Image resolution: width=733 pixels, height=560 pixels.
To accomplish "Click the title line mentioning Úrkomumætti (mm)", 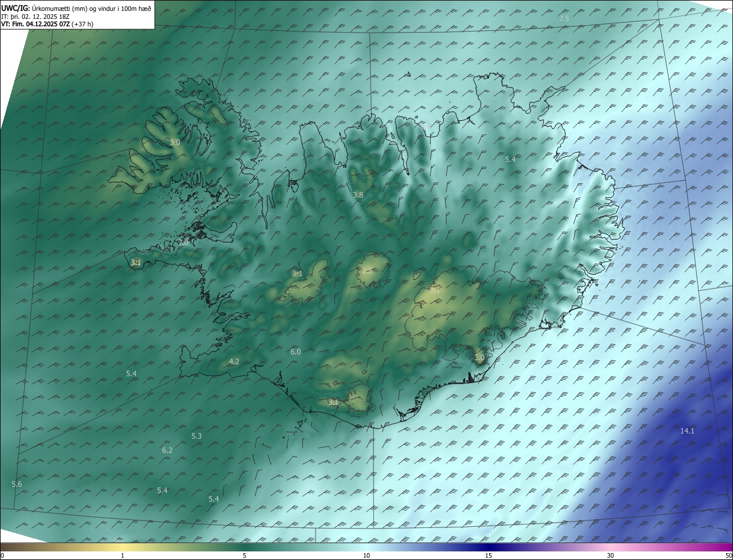I will pos(76,8).
